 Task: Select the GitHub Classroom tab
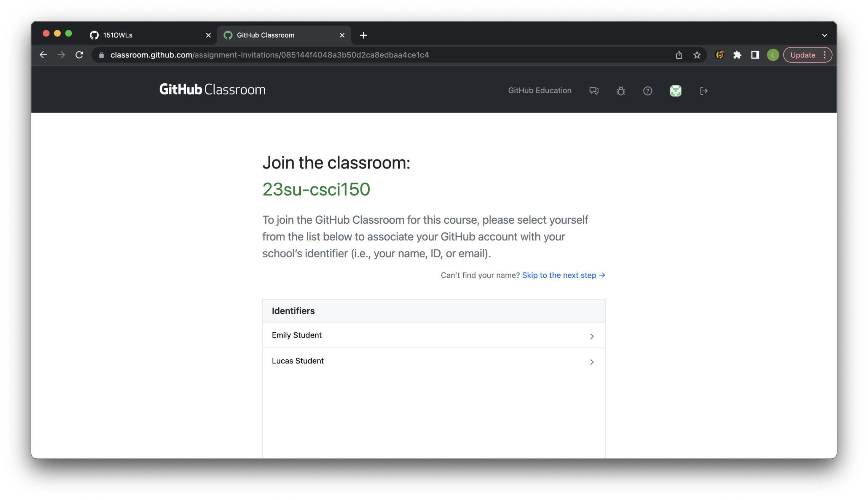coord(284,35)
